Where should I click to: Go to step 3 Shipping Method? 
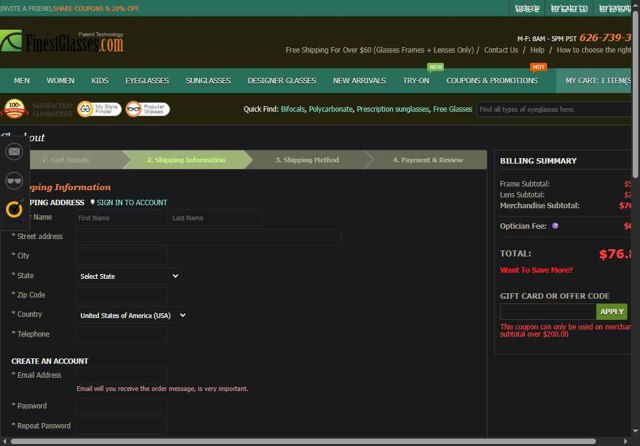pos(307,160)
